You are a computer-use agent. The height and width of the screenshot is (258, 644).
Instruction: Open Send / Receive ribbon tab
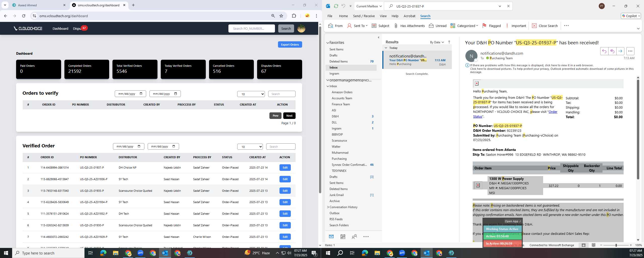pyautogui.click(x=364, y=16)
